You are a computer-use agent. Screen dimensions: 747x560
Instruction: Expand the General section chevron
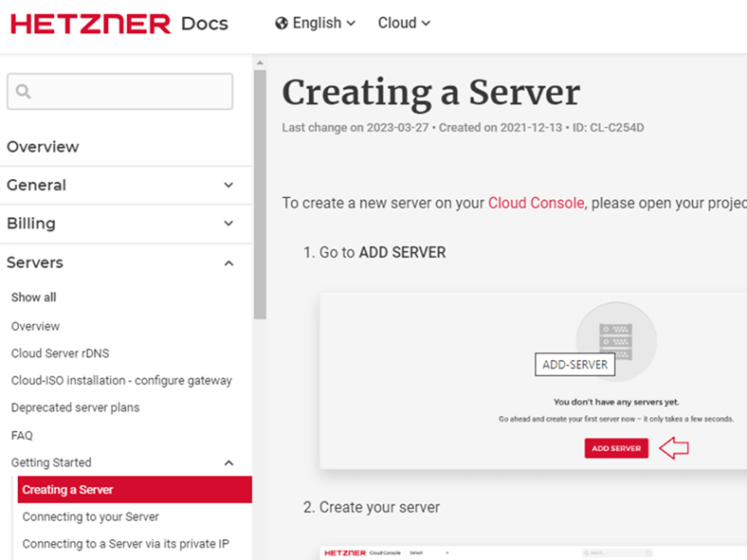tap(228, 185)
